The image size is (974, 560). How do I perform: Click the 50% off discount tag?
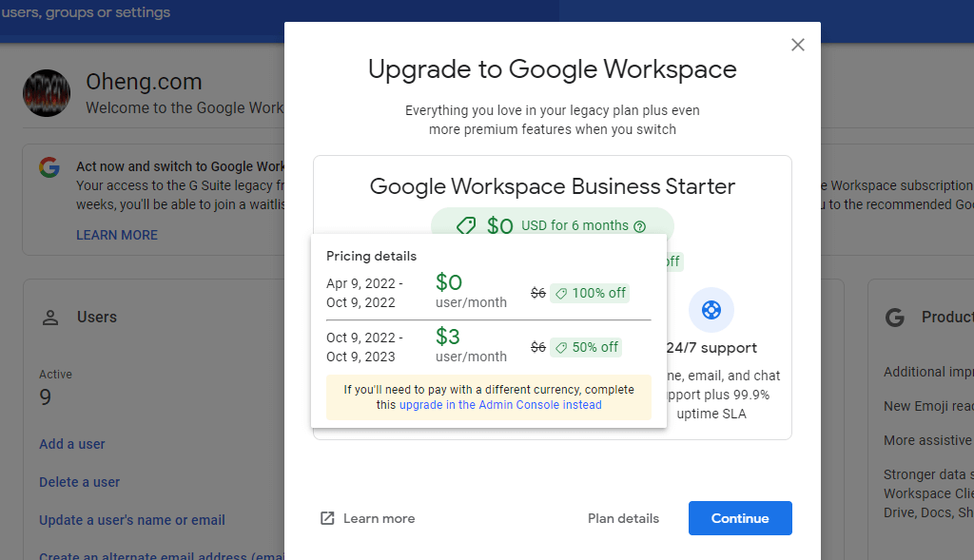point(587,347)
